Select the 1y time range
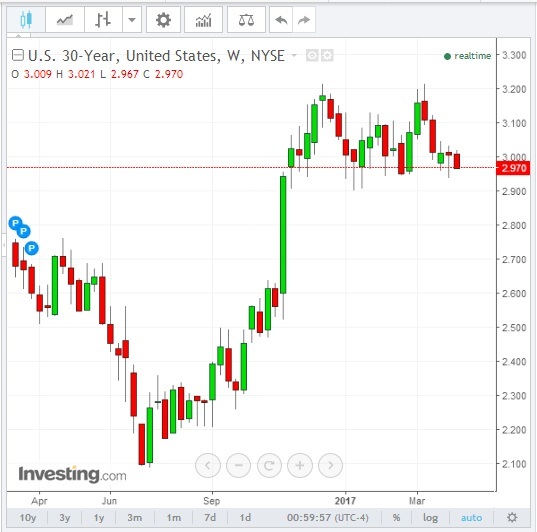Image resolution: width=537 pixels, height=532 pixels. coord(99,517)
